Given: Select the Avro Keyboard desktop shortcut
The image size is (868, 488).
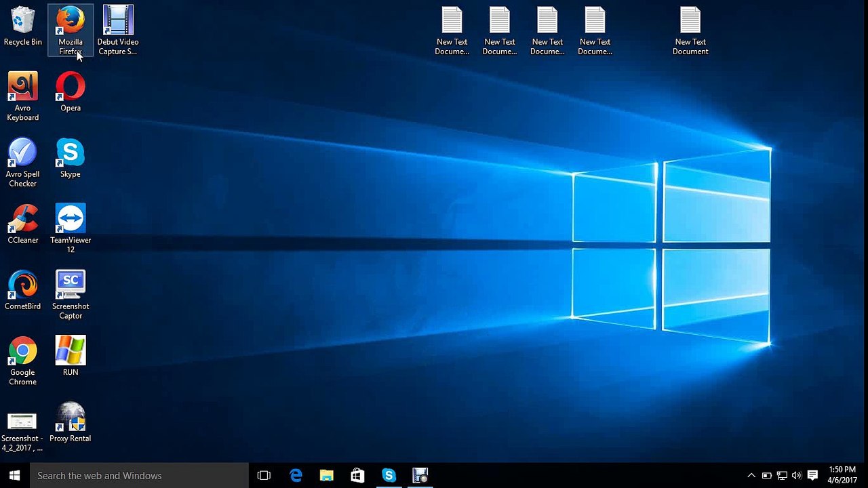Looking at the screenshot, I should (x=22, y=97).
